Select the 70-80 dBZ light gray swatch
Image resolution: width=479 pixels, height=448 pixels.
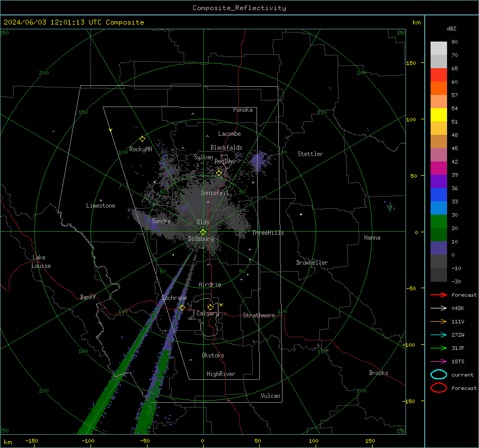pyautogui.click(x=439, y=48)
